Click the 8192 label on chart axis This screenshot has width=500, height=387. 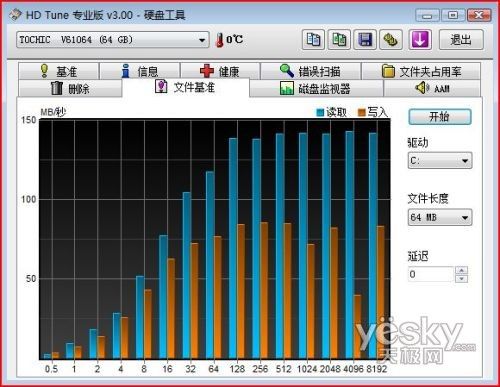pyautogui.click(x=377, y=369)
